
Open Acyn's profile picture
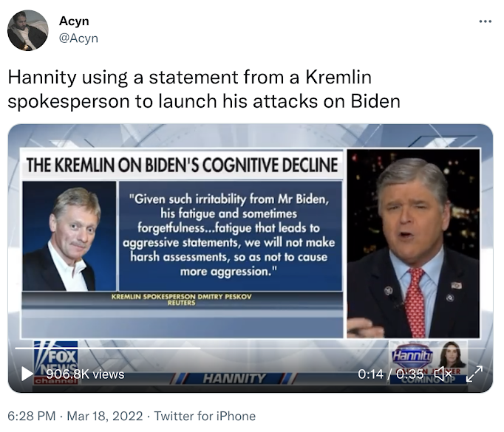(28, 30)
